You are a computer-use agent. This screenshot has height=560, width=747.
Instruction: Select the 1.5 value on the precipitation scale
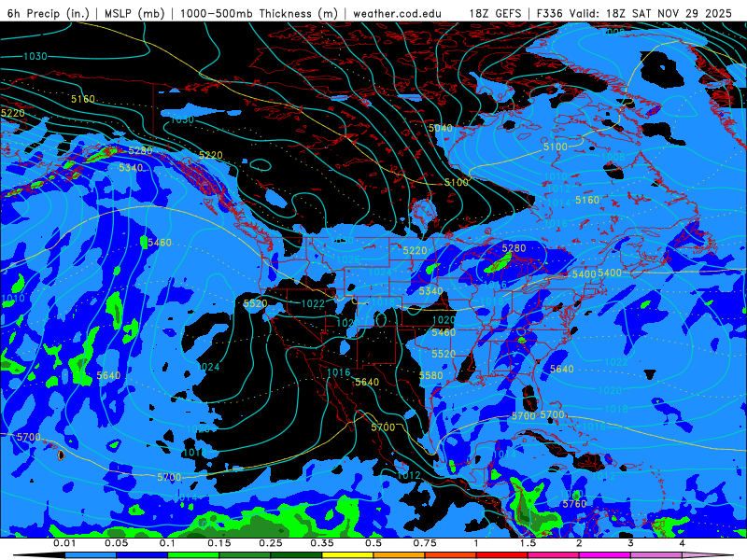click(528, 543)
